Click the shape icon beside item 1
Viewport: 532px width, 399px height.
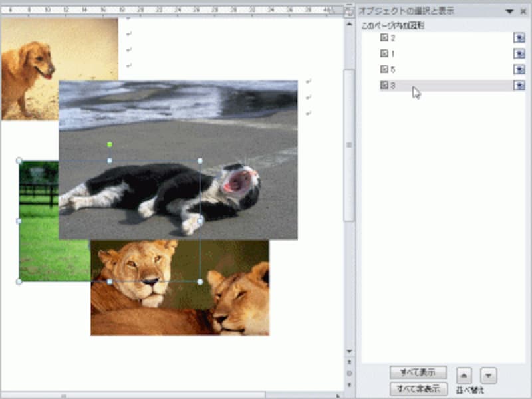(x=384, y=53)
